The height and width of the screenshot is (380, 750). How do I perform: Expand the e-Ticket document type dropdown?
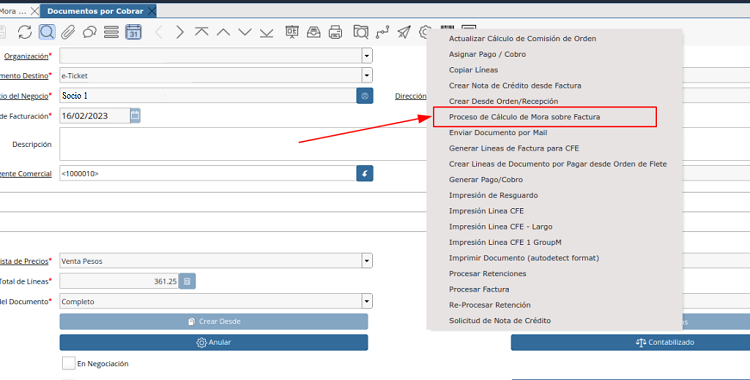[x=366, y=75]
